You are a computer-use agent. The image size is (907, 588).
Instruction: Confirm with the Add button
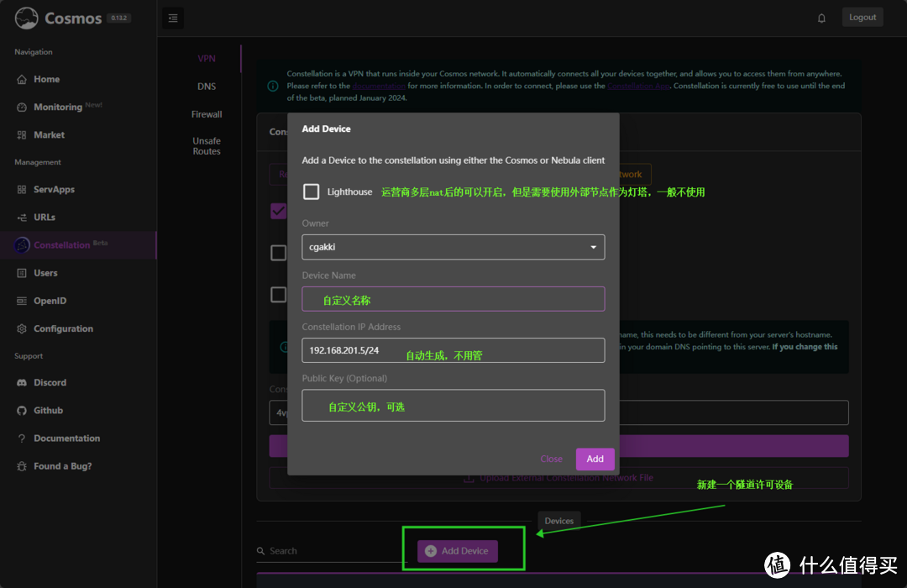click(595, 459)
